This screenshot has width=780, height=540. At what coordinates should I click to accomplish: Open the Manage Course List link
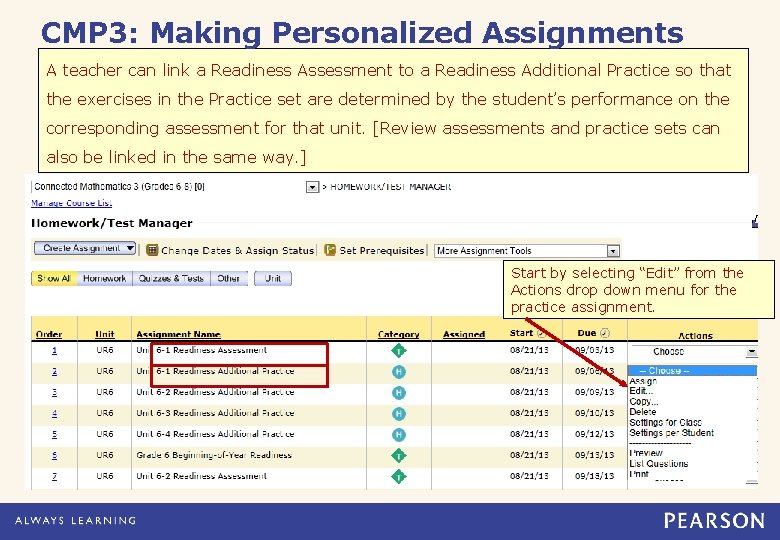(71, 203)
